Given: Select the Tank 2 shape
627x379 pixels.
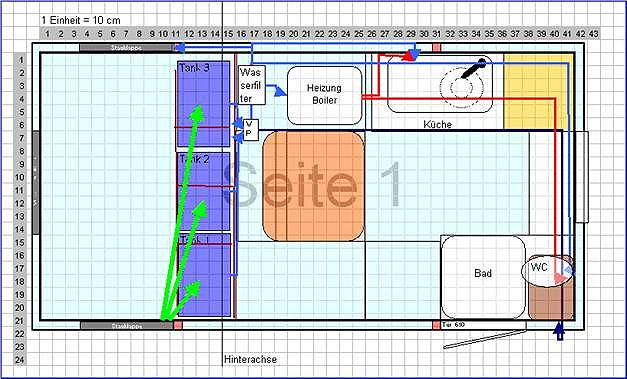Looking at the screenshot, I should click(204, 191).
